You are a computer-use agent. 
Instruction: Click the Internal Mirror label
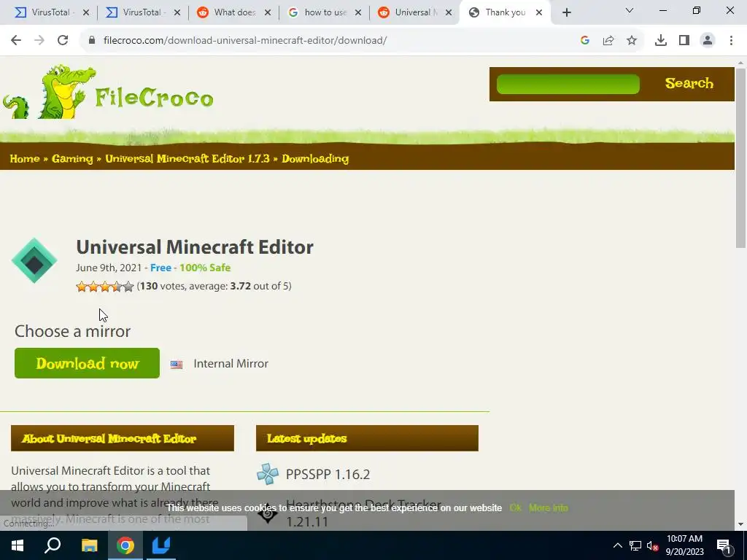click(x=231, y=364)
